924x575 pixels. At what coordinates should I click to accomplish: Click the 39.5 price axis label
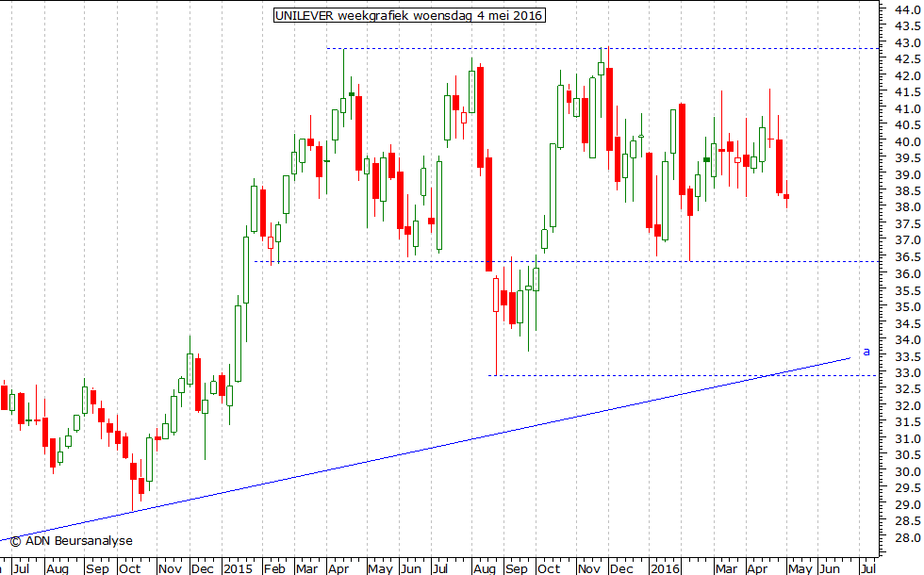click(907, 158)
